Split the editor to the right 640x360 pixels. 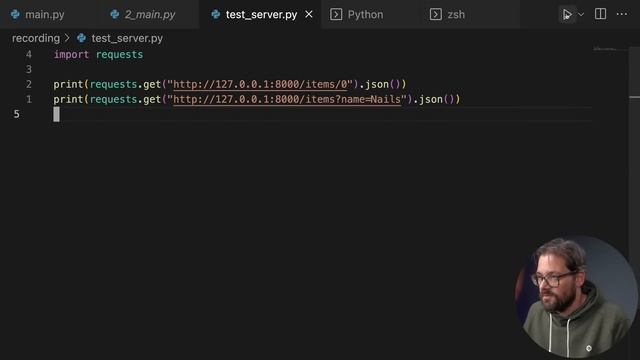[600, 14]
